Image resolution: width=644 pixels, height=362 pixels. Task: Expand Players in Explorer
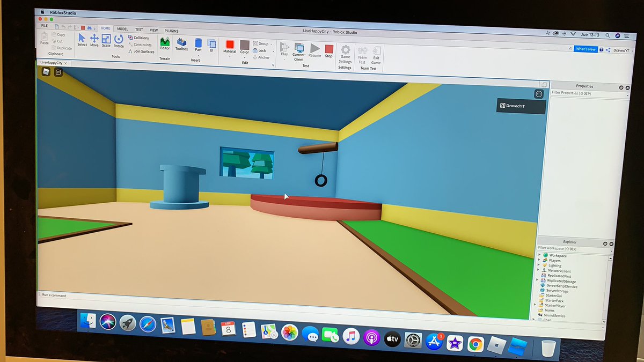pyautogui.click(x=538, y=260)
